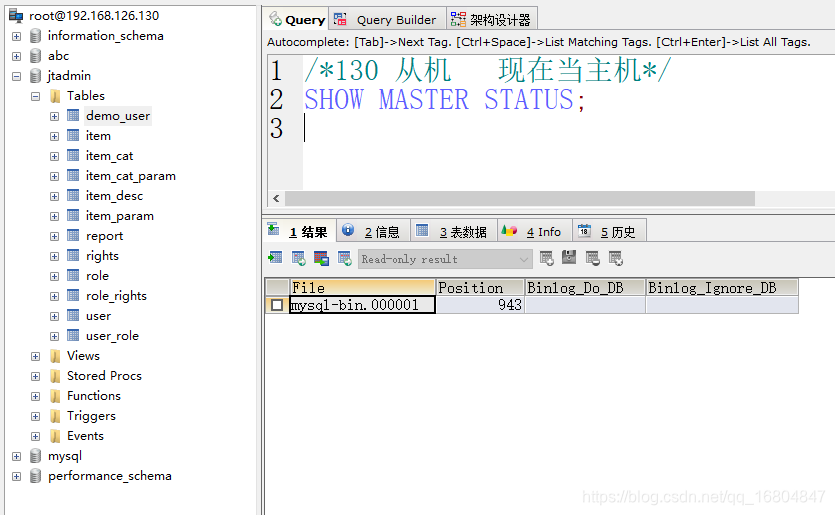835x515 pixels.
Task: Expand the abc database node
Action: point(17,56)
